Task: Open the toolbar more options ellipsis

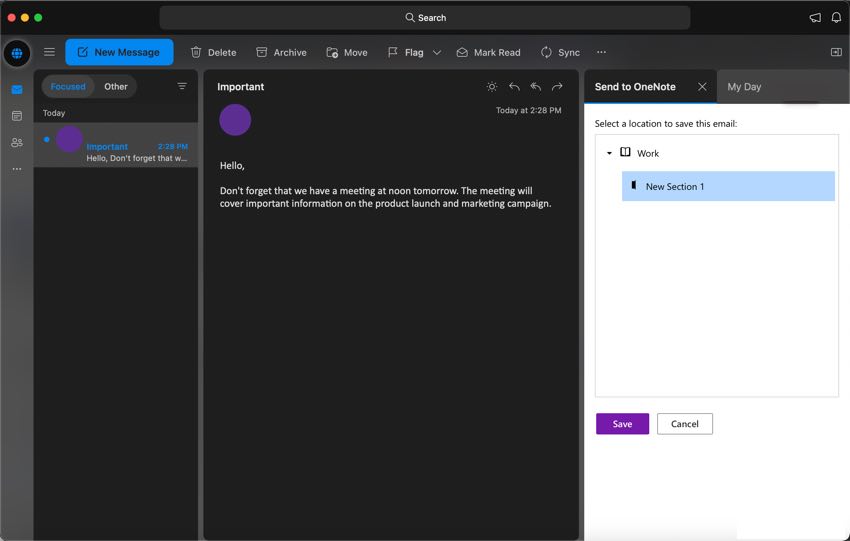Action: click(601, 52)
